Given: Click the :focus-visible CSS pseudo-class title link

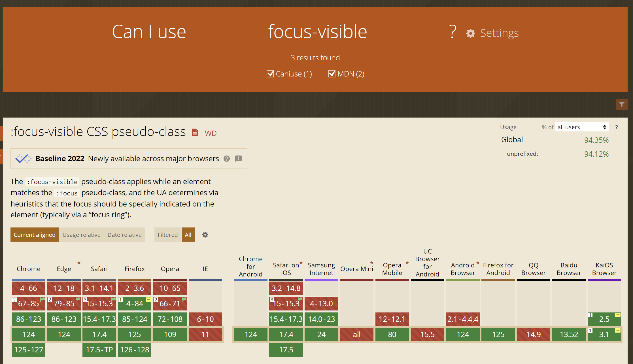Looking at the screenshot, I should [x=98, y=132].
